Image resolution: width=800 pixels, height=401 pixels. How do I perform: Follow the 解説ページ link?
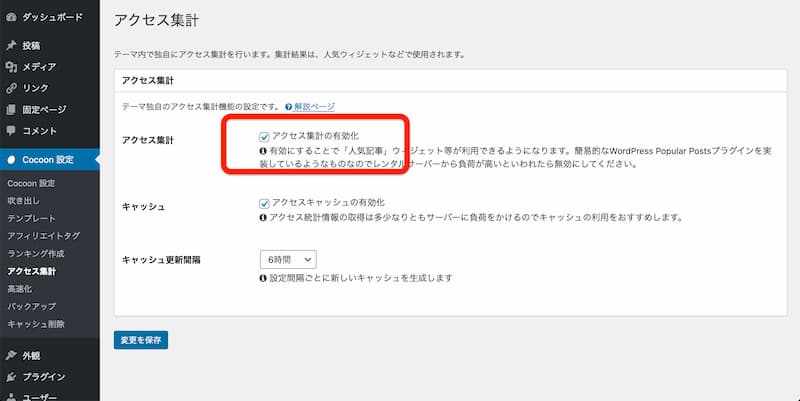314,107
